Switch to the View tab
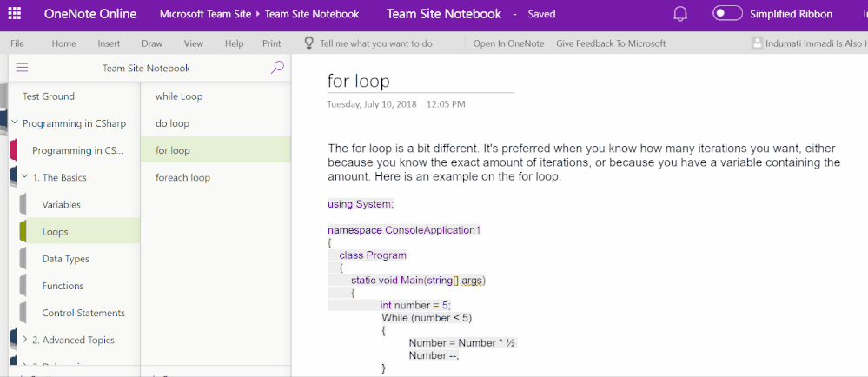Screen dimensions: 868x377 194,43
